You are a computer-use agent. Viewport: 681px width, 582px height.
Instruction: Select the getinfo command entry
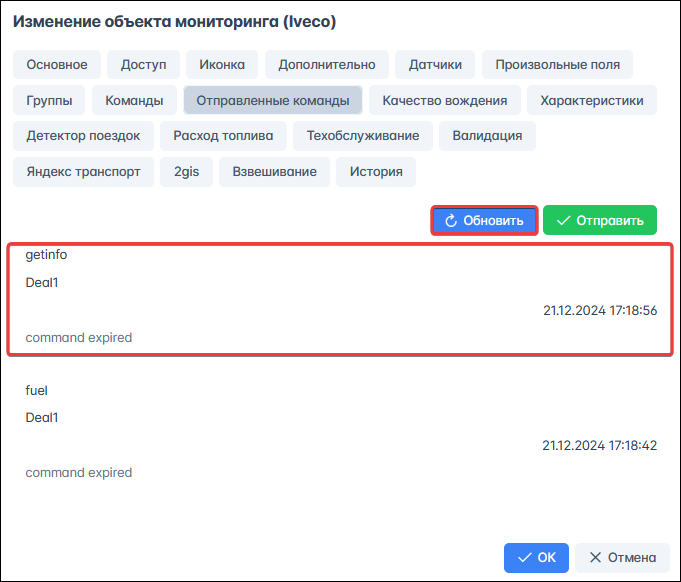340,298
